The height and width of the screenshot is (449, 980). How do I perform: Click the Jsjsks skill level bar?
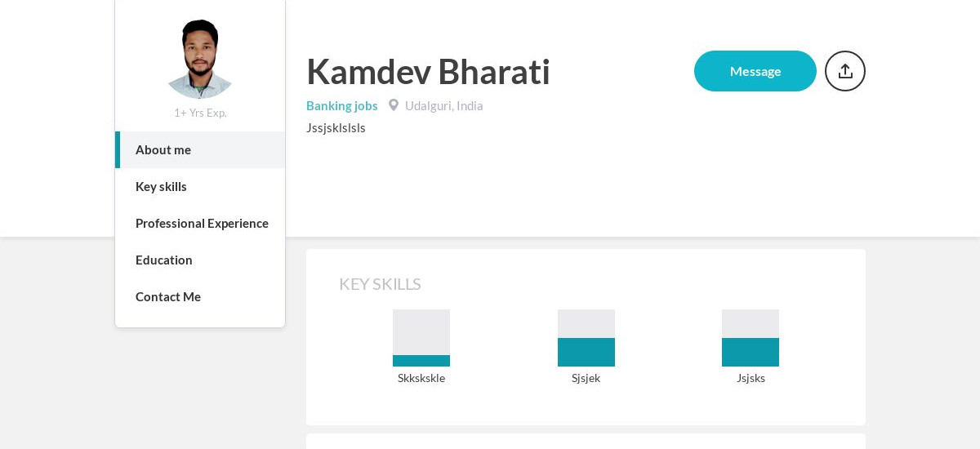tap(751, 338)
